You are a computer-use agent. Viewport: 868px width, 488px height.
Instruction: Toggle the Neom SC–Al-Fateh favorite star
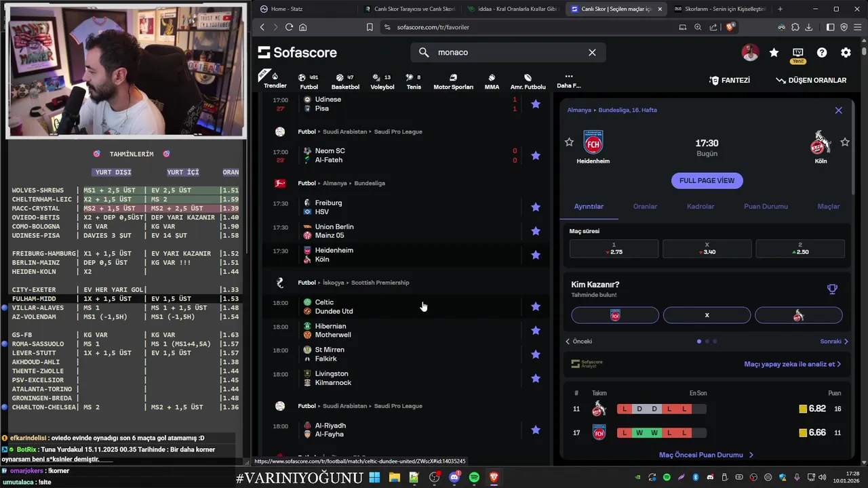(536, 155)
